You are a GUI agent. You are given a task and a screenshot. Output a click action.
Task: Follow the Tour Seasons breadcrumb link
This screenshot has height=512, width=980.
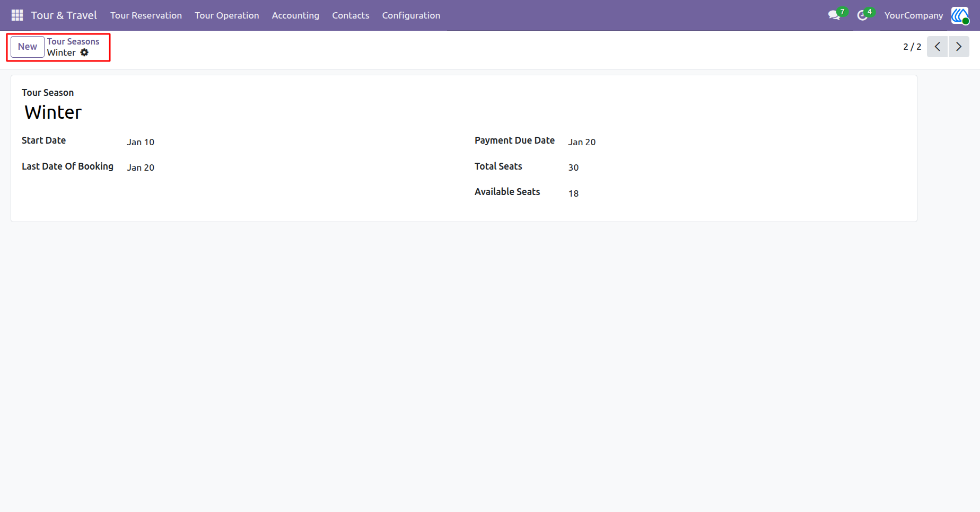pos(73,41)
